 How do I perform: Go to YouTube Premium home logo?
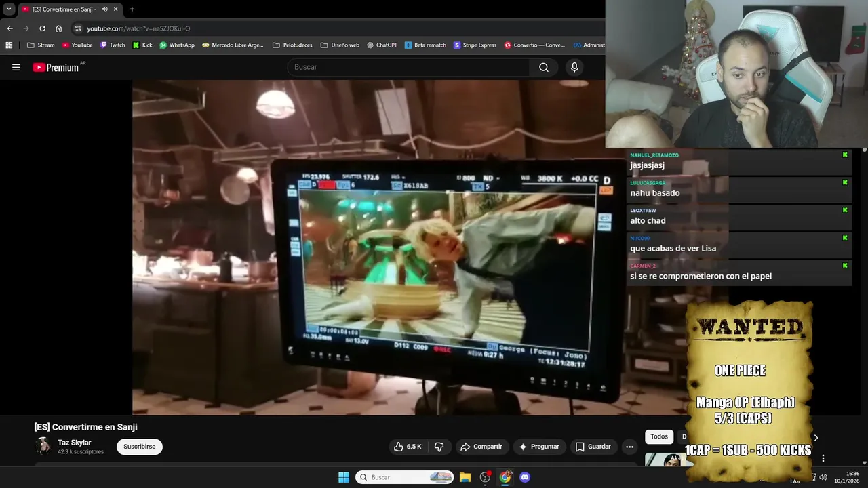tap(56, 67)
